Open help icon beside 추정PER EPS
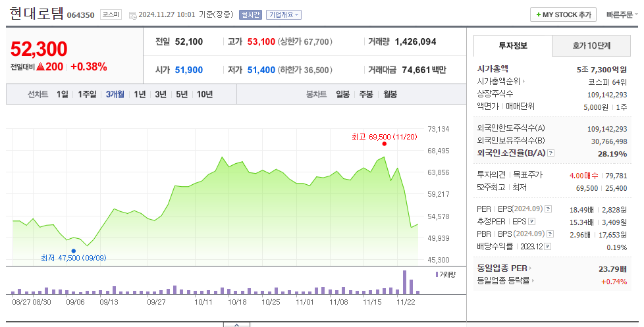The height and width of the screenshot is (327, 644). click(531, 222)
